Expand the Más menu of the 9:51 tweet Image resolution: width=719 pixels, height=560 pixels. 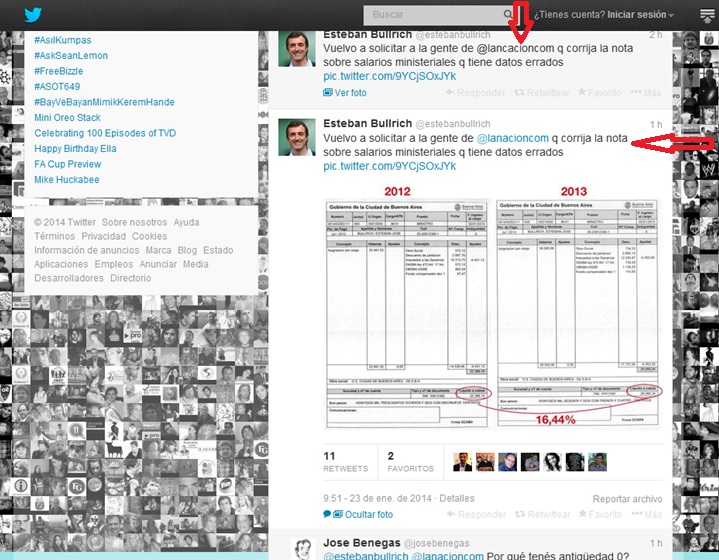click(x=647, y=514)
